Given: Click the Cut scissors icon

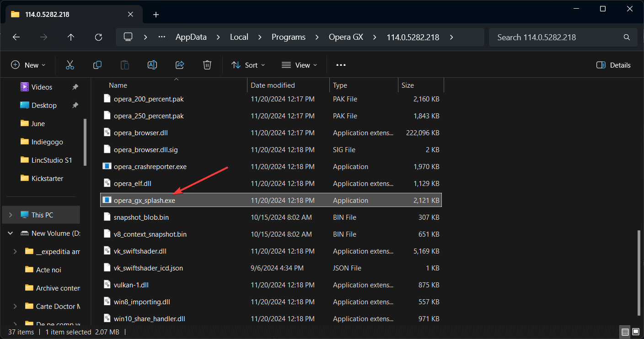Looking at the screenshot, I should coord(70,65).
